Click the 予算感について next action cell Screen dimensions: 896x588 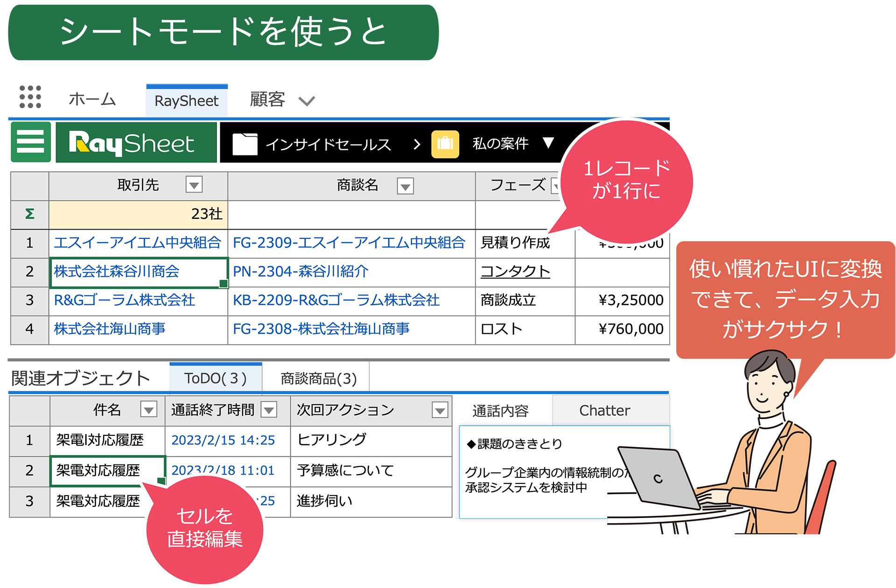tap(371, 471)
